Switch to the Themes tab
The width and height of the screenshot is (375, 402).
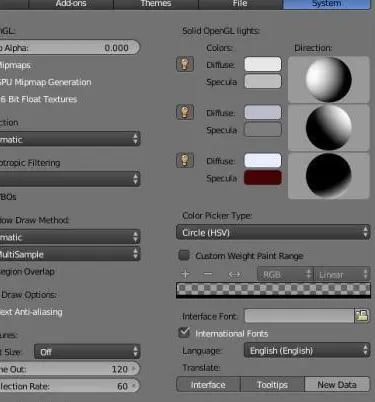pyautogui.click(x=156, y=4)
